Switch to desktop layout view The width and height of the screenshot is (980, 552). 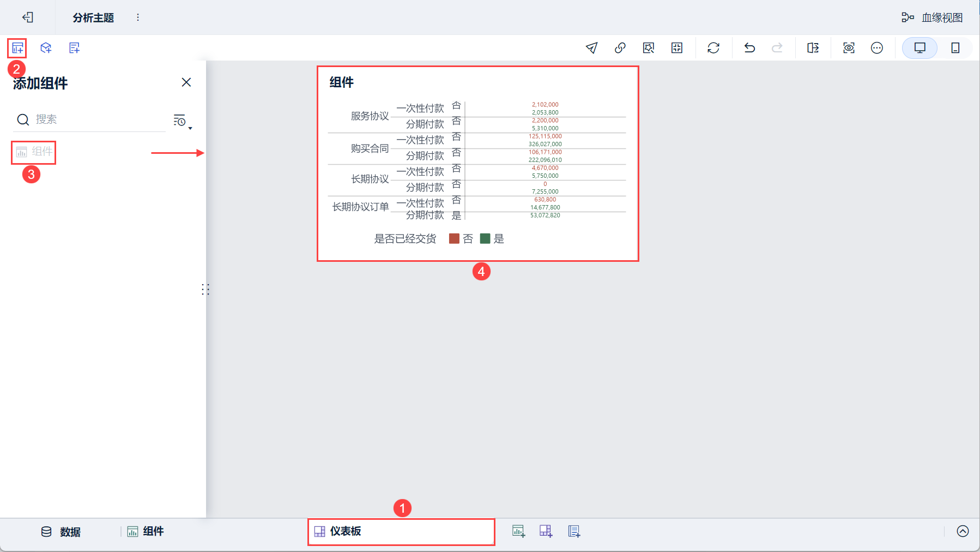[919, 48]
